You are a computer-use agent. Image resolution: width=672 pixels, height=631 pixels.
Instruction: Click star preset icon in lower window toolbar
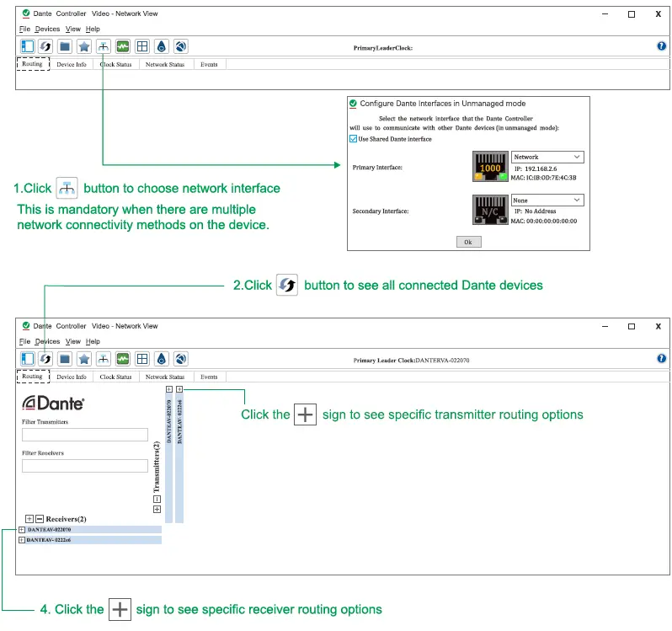[x=84, y=359]
